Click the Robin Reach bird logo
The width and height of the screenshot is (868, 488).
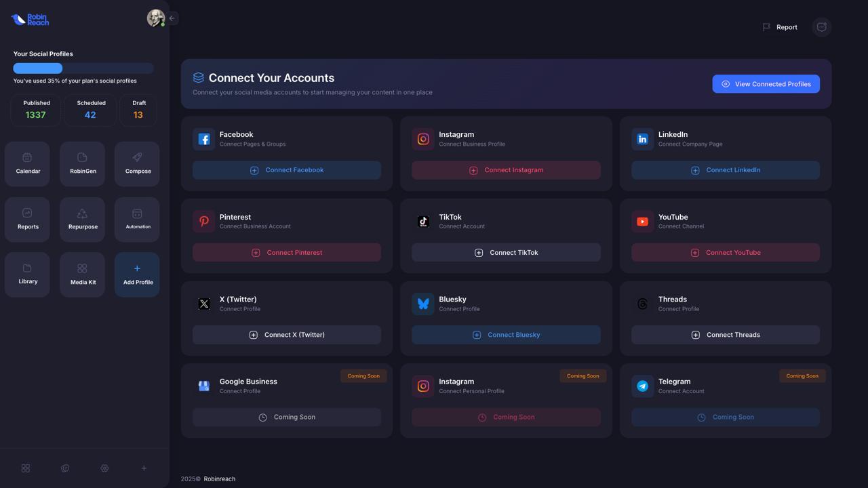pos(30,20)
